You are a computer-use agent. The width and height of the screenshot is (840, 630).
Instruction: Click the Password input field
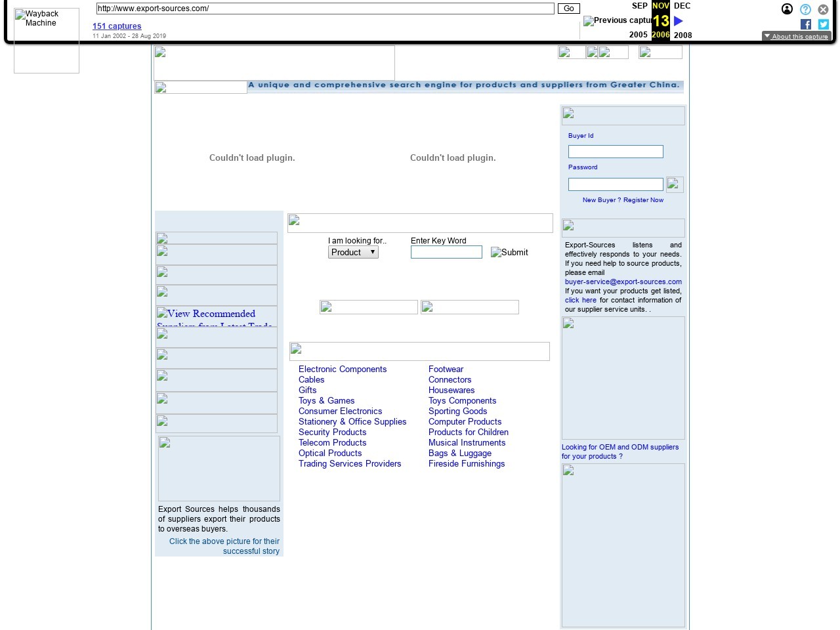coord(616,184)
